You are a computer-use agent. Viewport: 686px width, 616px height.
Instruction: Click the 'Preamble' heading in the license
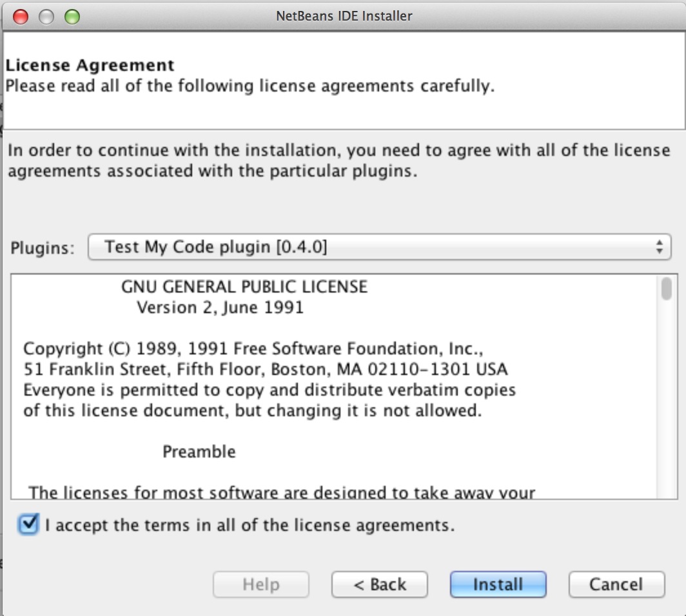tap(199, 452)
